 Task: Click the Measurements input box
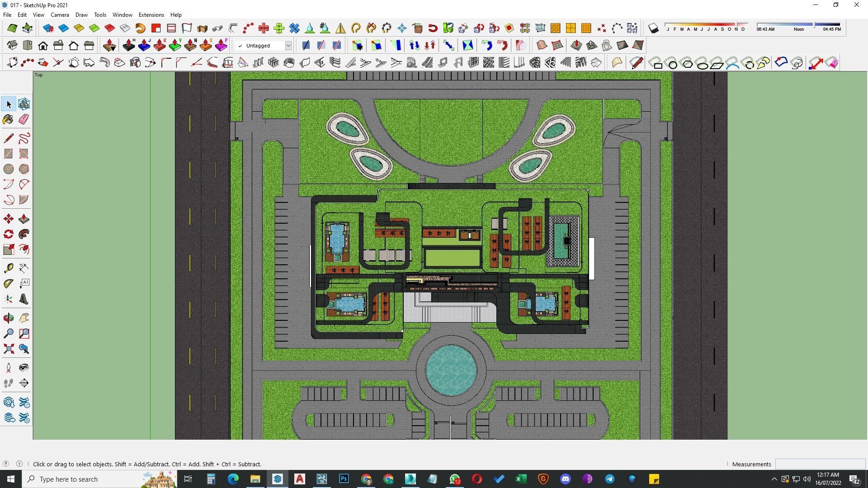(x=820, y=464)
